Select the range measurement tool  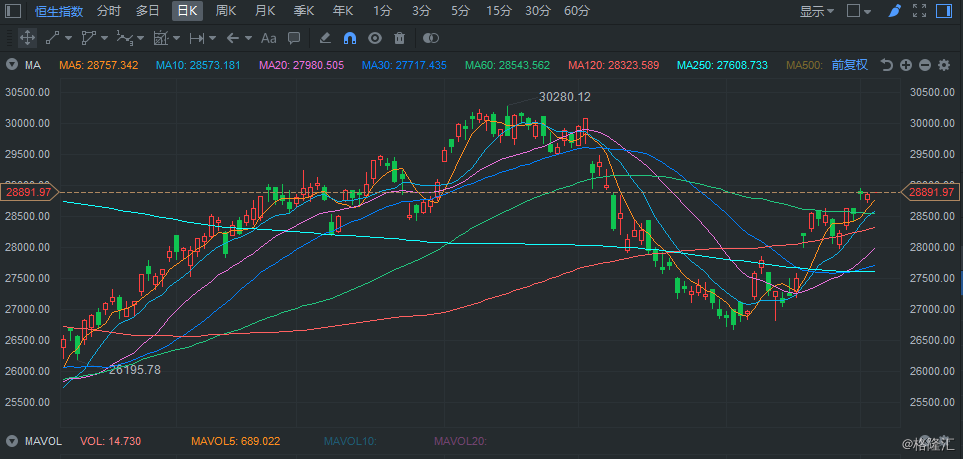(197, 38)
